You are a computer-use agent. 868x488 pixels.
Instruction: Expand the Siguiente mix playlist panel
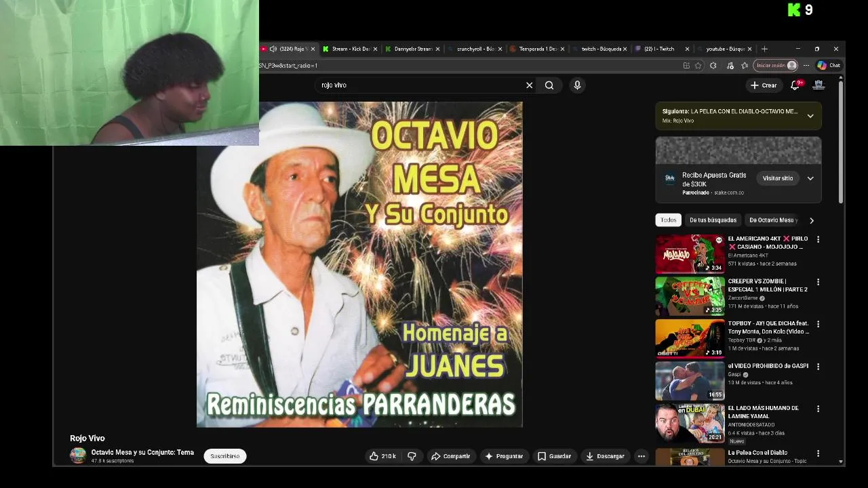(x=810, y=116)
